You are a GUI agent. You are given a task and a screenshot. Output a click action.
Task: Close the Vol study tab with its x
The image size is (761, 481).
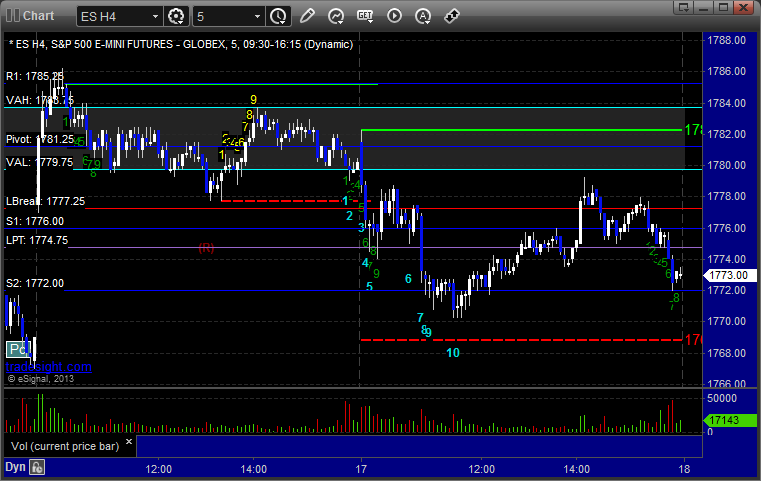pyautogui.click(x=129, y=442)
